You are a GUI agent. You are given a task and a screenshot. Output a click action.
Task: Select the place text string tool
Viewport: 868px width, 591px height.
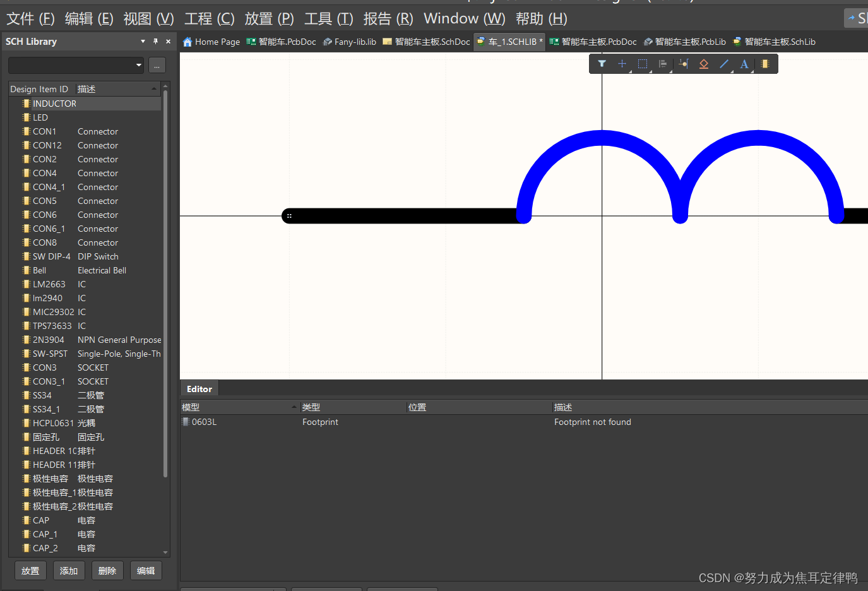coord(744,64)
